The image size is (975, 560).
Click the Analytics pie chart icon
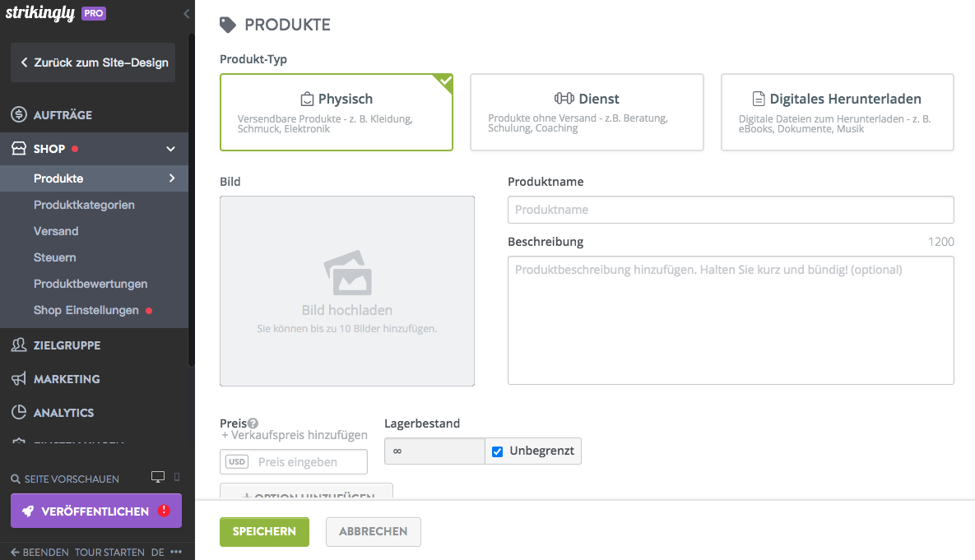[x=19, y=412]
